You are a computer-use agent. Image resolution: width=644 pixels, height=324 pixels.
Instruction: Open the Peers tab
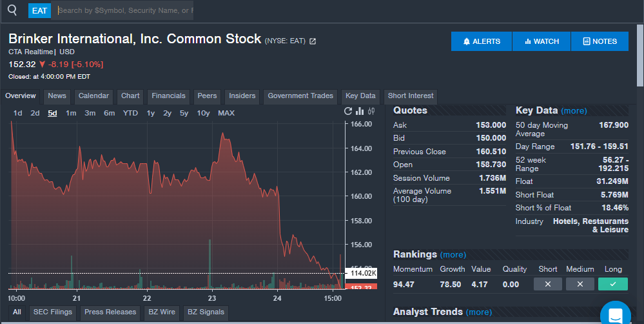[x=207, y=96]
